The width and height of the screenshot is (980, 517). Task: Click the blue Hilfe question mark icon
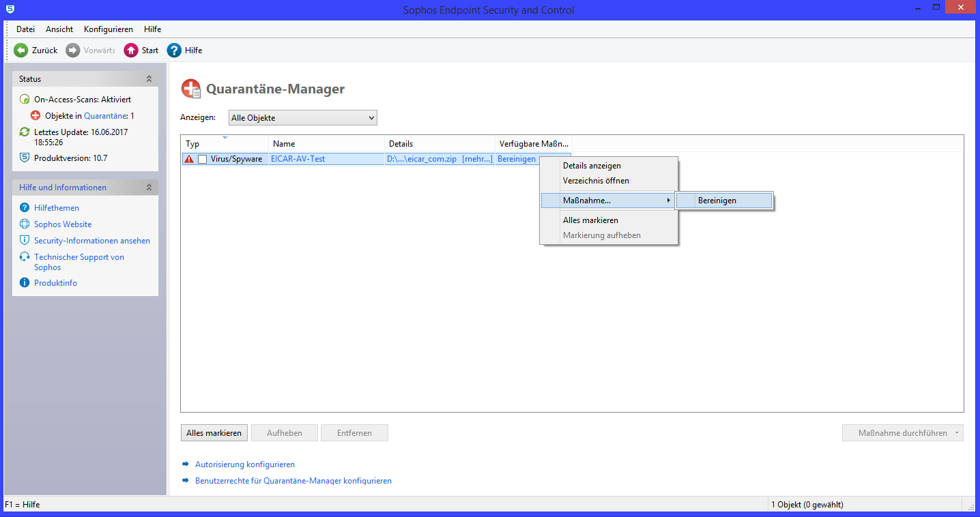click(174, 50)
